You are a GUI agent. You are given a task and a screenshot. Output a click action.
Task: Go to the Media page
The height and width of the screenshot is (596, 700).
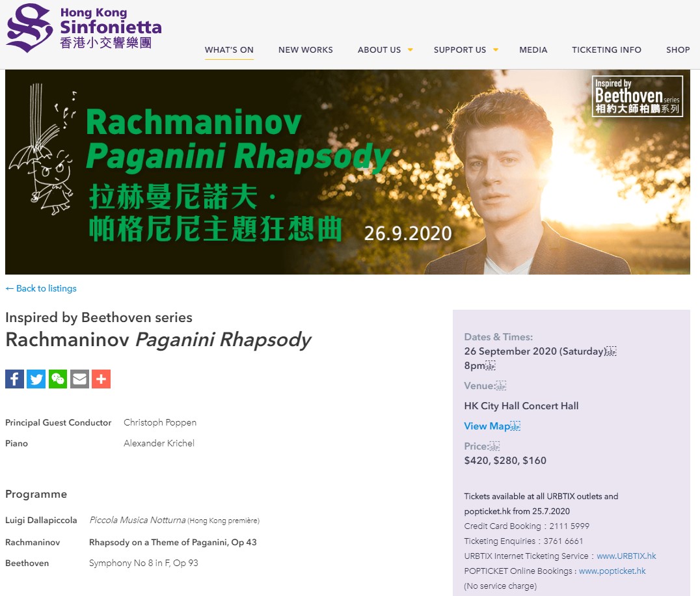tap(533, 50)
